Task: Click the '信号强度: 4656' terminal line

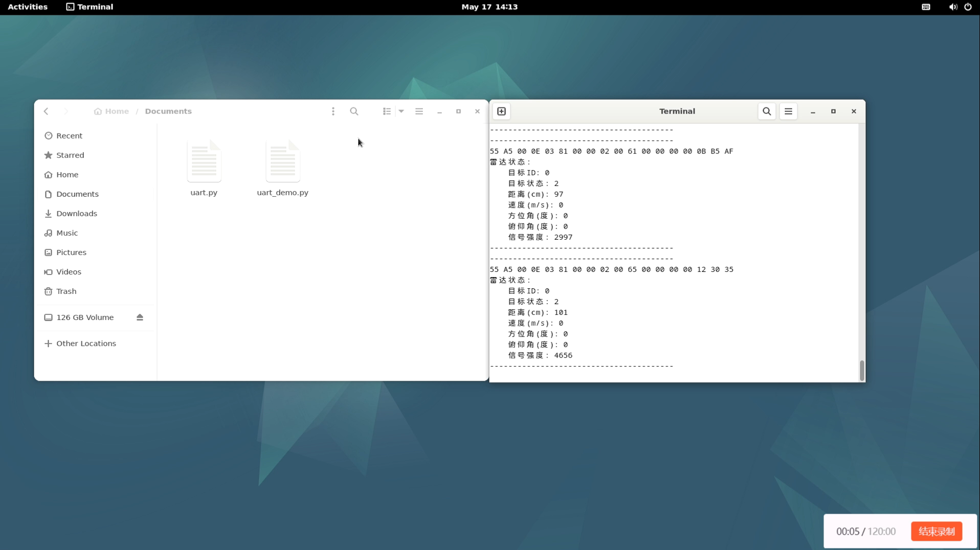Action: click(540, 355)
